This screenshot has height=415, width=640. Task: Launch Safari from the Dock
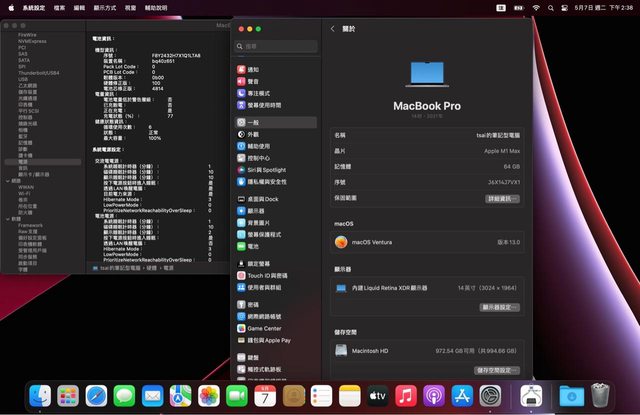(97, 396)
